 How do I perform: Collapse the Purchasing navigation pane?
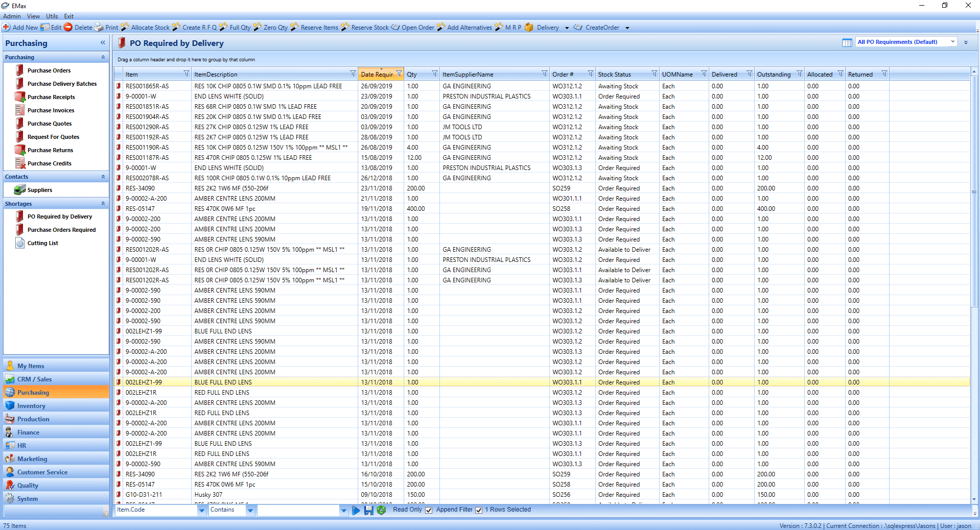point(103,43)
